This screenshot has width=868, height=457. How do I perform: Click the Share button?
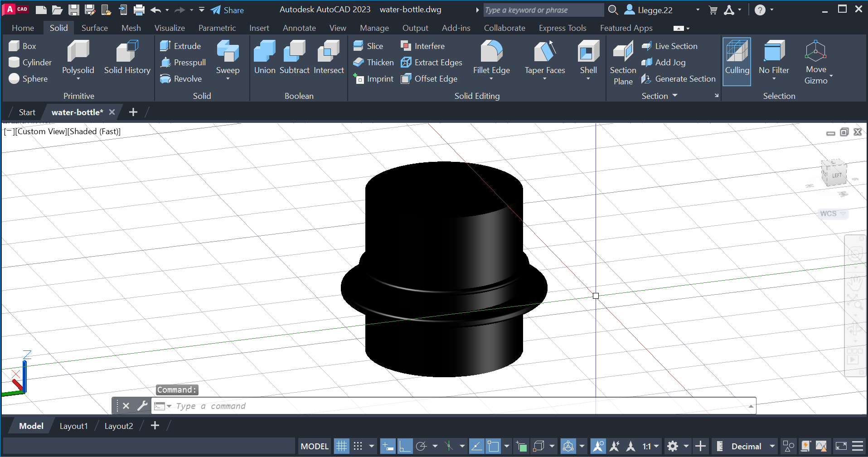pos(228,10)
